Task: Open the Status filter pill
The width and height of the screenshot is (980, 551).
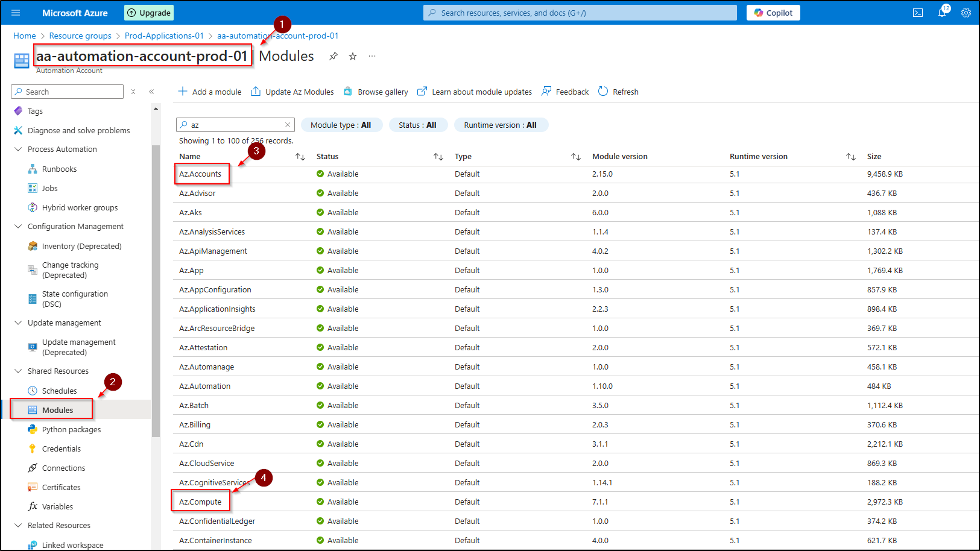Action: click(417, 125)
